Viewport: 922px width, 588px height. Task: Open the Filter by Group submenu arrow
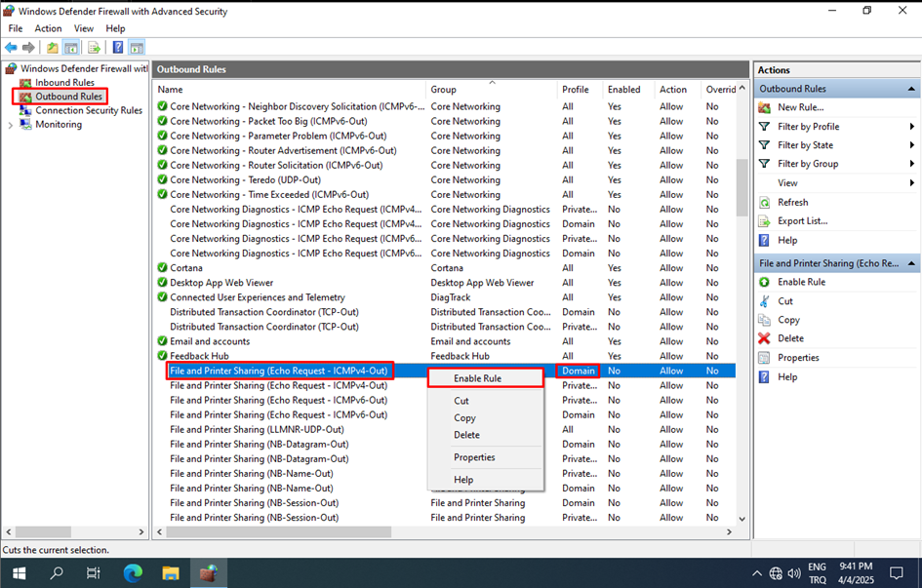tap(911, 164)
